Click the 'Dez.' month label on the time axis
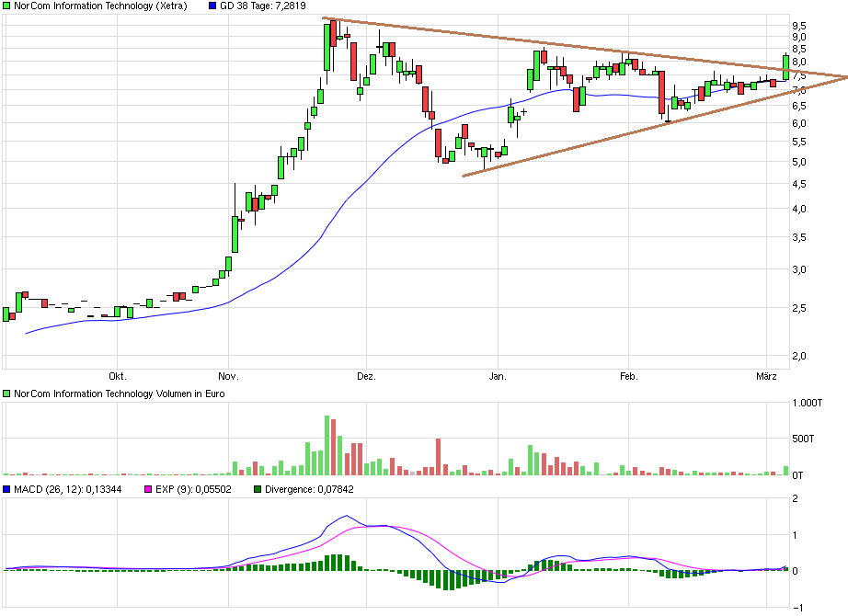 pyautogui.click(x=366, y=376)
